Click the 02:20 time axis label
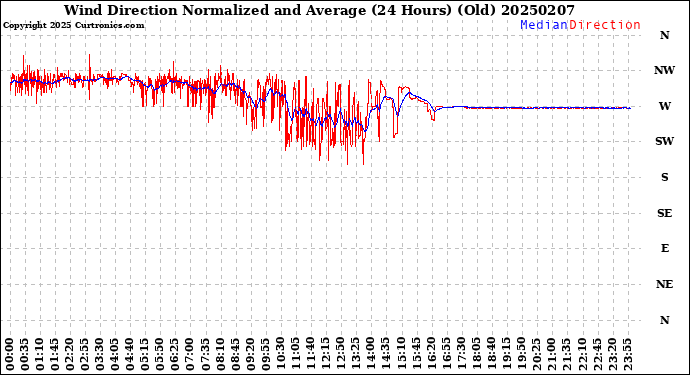This screenshot has height=375, width=690. tap(70, 355)
